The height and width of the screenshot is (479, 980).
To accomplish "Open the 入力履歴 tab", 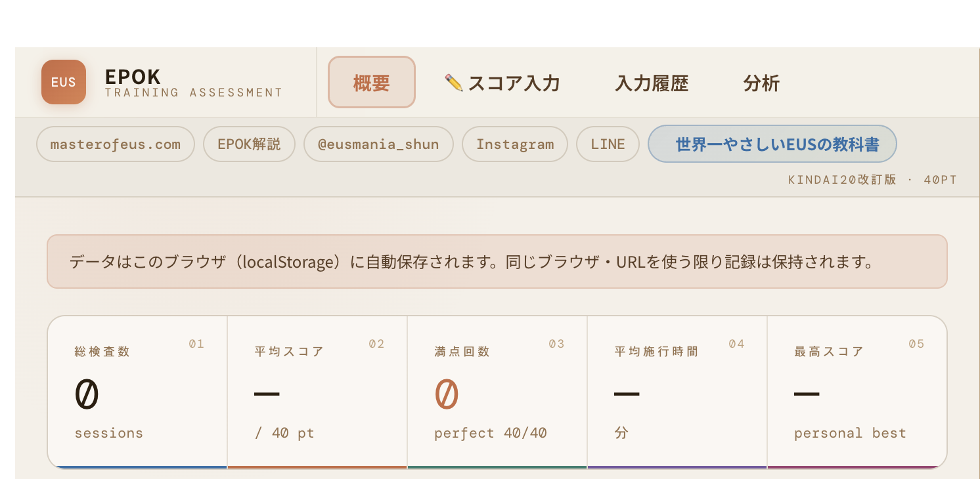I will point(652,83).
